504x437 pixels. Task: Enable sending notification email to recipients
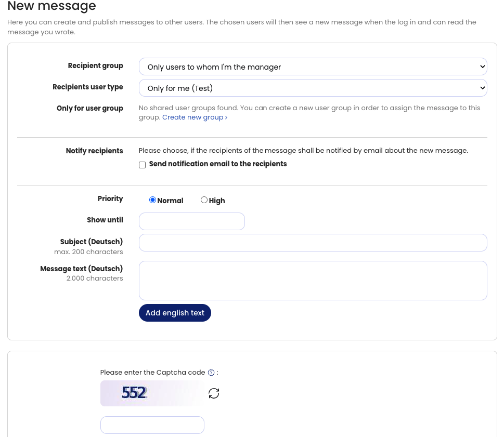(142, 165)
